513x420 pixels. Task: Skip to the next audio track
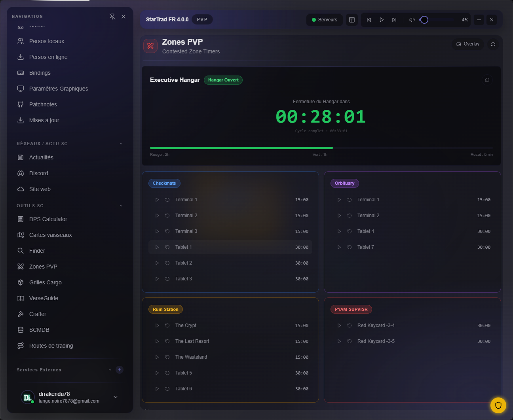[394, 20]
